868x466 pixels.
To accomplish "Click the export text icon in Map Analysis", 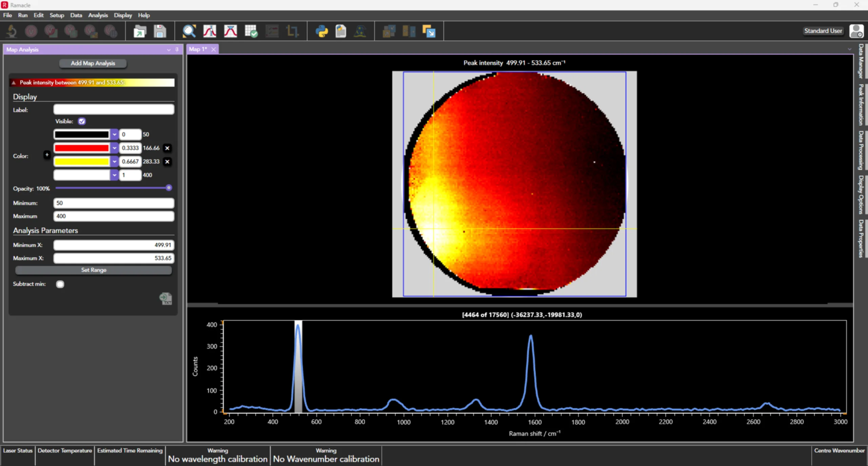I will click(166, 298).
